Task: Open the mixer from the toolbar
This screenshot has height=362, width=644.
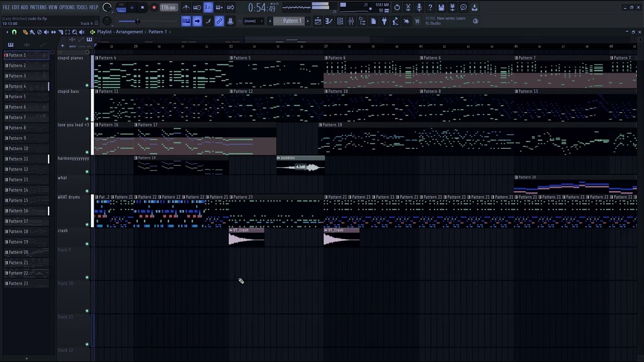Action: pyautogui.click(x=351, y=21)
